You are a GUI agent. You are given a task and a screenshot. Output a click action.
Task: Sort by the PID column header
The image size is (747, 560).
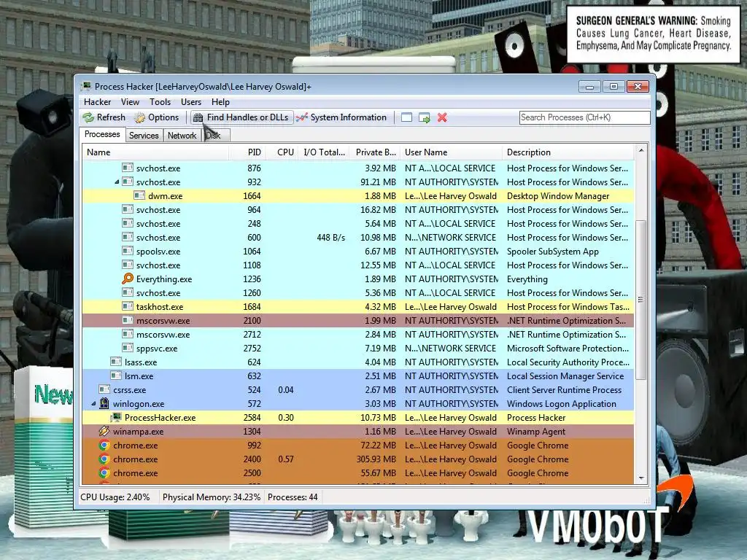247,152
